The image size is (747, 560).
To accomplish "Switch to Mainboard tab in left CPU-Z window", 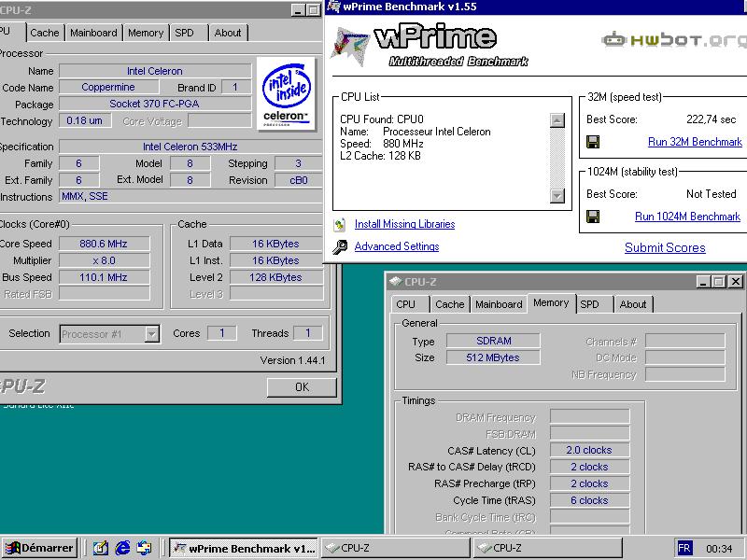I will tap(93, 33).
